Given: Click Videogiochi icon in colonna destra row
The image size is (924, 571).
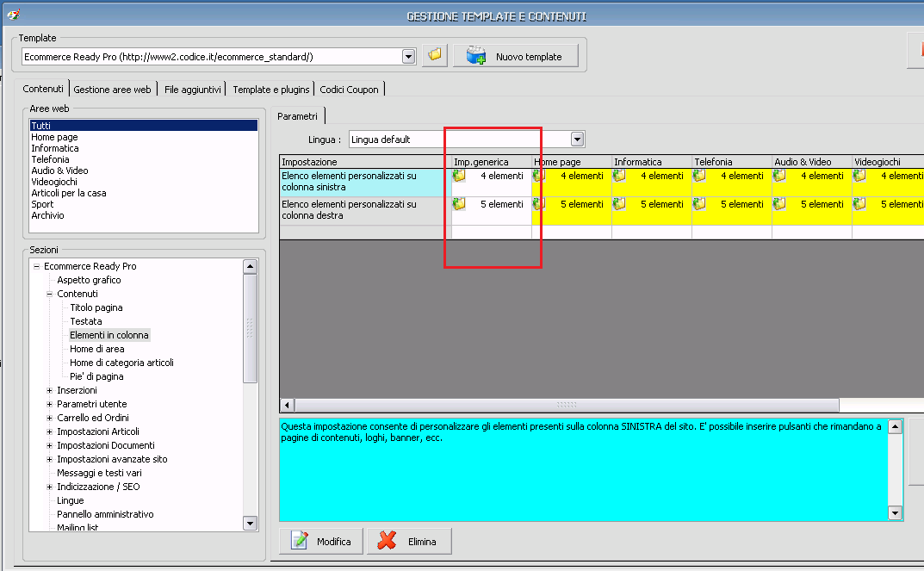Looking at the screenshot, I should point(859,204).
